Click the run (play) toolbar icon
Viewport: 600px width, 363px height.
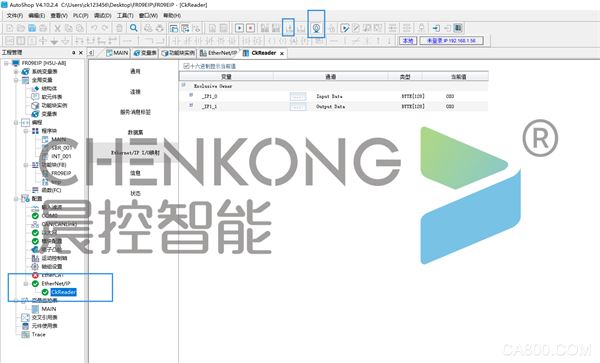tap(239, 28)
